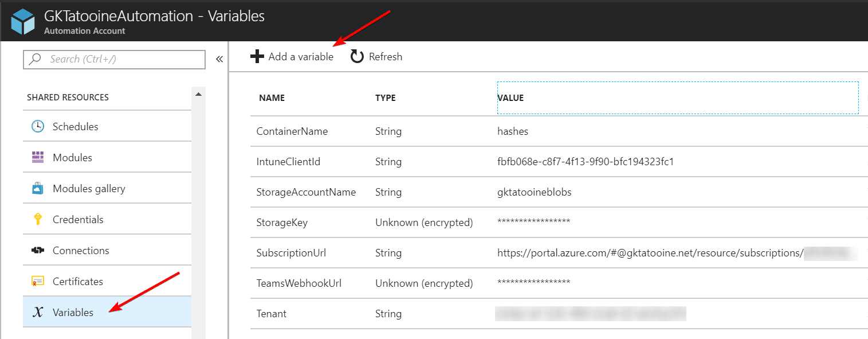The width and height of the screenshot is (868, 339).
Task: Select the Variables menu item
Action: [x=107, y=312]
